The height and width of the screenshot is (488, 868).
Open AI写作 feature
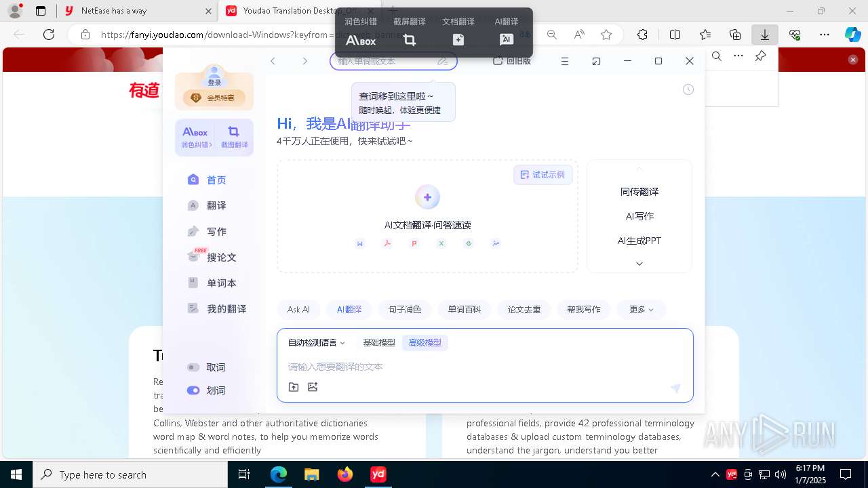pos(639,216)
